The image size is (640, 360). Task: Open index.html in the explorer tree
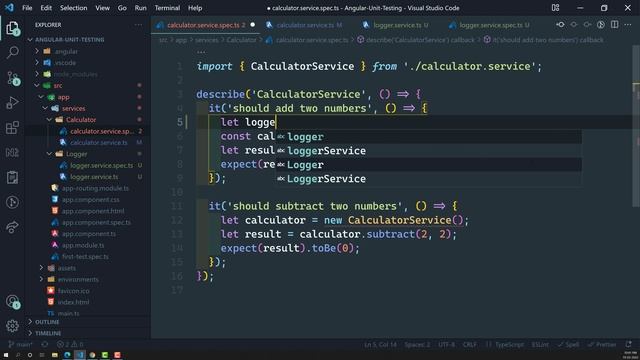pos(73,302)
